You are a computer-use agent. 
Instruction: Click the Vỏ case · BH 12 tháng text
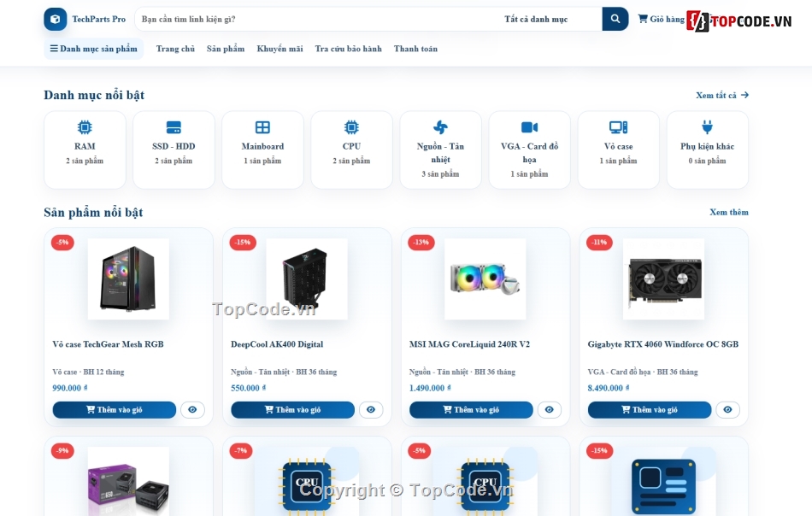click(x=89, y=372)
